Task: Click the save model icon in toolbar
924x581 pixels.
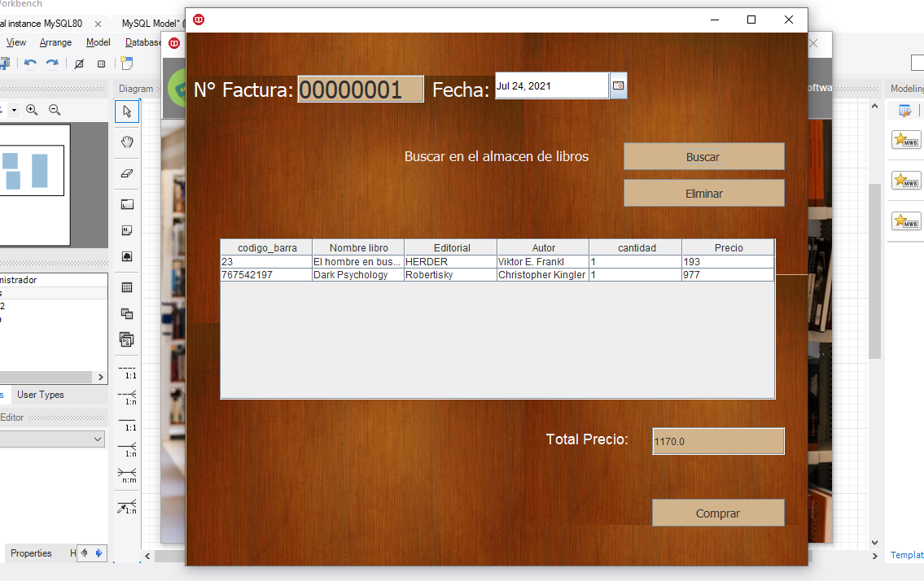Action: (5, 63)
